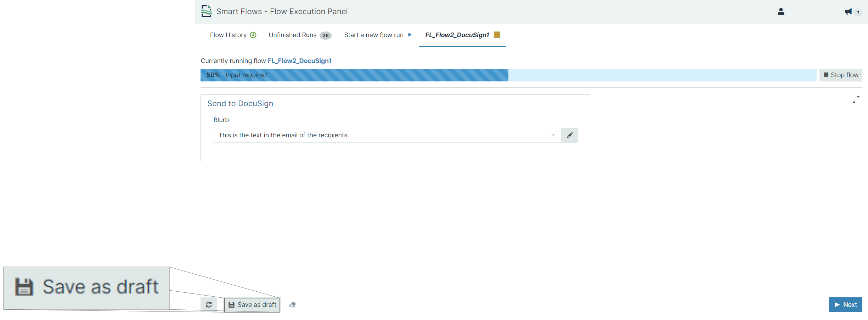Click the 50% Input required progress bar

[x=508, y=75]
